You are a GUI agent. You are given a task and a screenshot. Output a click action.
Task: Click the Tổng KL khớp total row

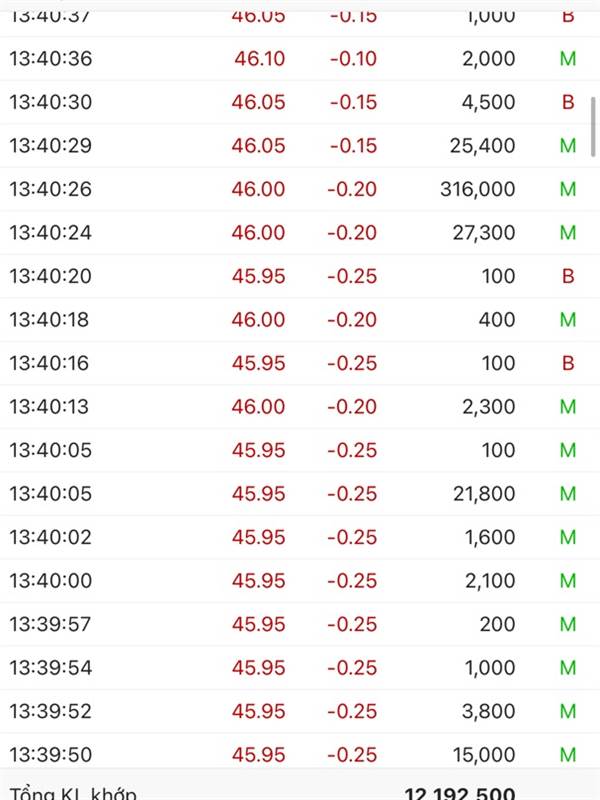click(x=300, y=786)
